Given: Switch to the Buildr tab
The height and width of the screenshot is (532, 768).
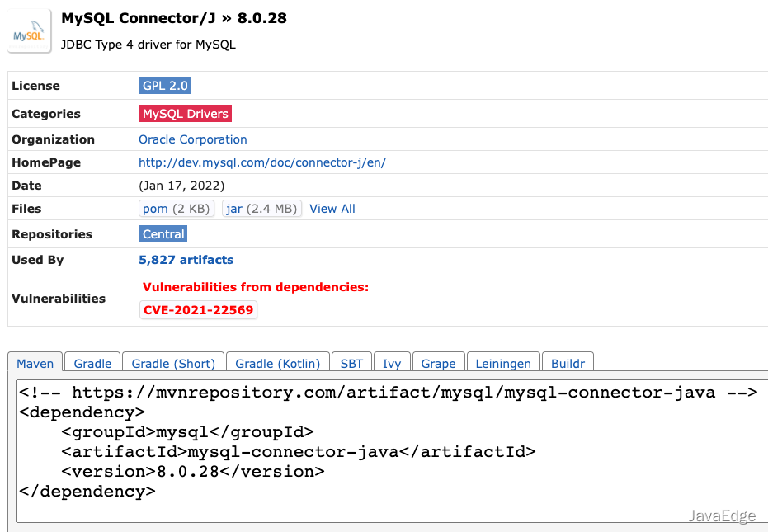Looking at the screenshot, I should (568, 364).
